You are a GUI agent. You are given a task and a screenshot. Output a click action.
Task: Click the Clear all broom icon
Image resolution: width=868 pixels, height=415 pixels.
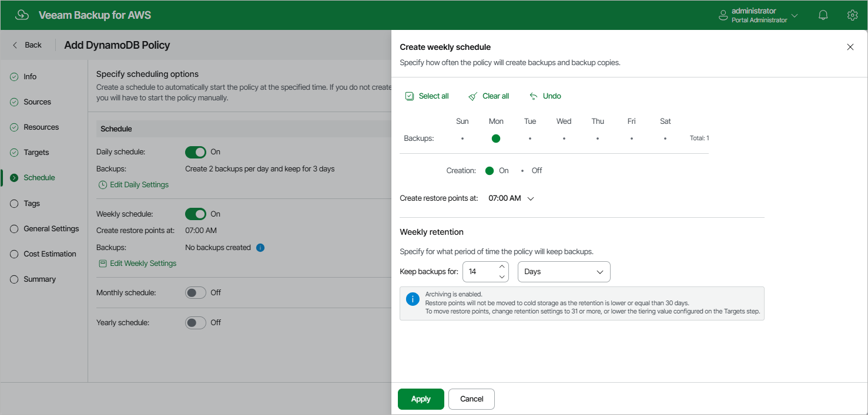pos(473,96)
